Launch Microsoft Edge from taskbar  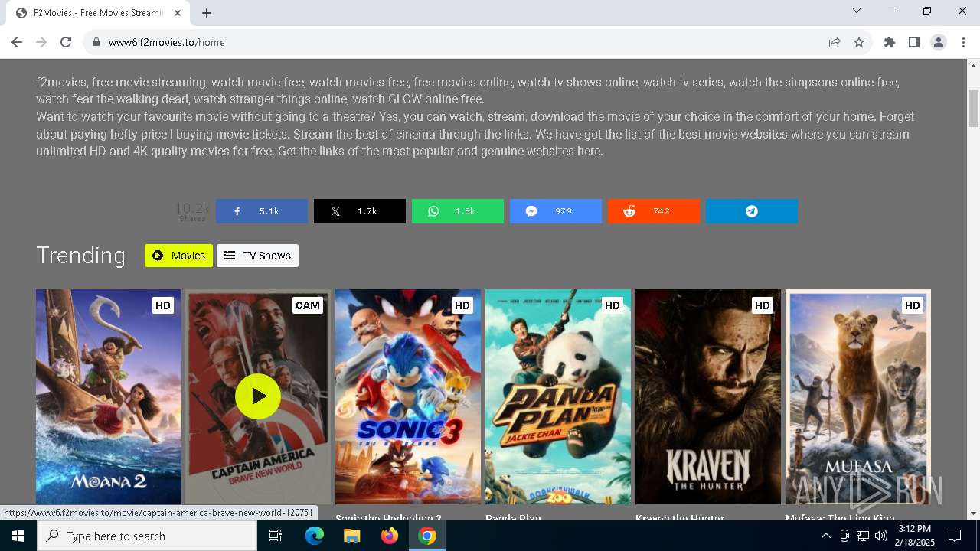[315, 536]
